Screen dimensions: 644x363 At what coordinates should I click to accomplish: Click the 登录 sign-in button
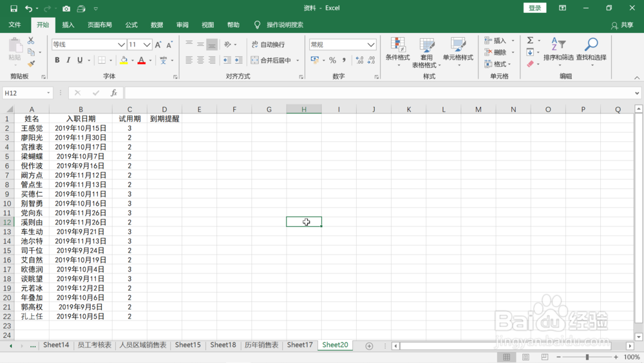(535, 8)
